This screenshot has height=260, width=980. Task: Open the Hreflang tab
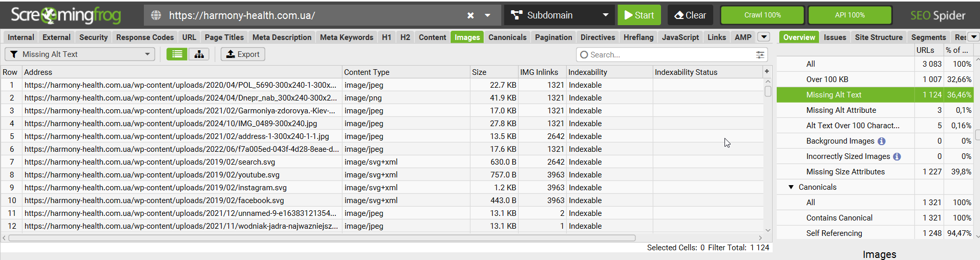pyautogui.click(x=638, y=37)
